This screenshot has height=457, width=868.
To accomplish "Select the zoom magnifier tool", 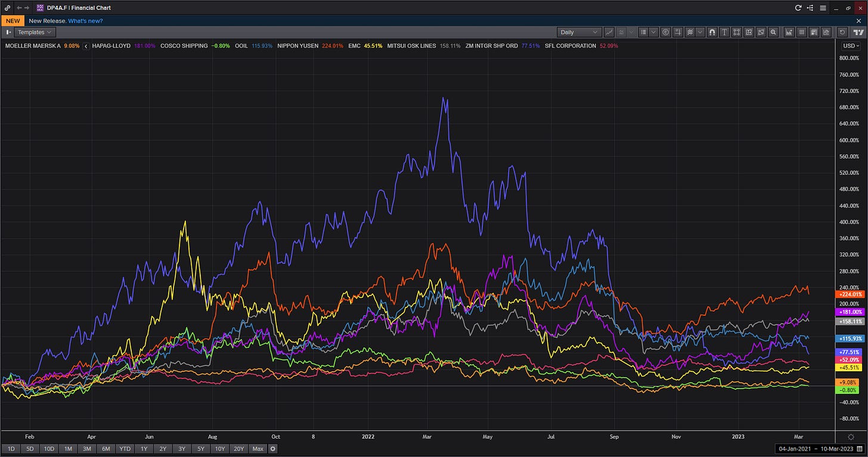I will click(773, 32).
